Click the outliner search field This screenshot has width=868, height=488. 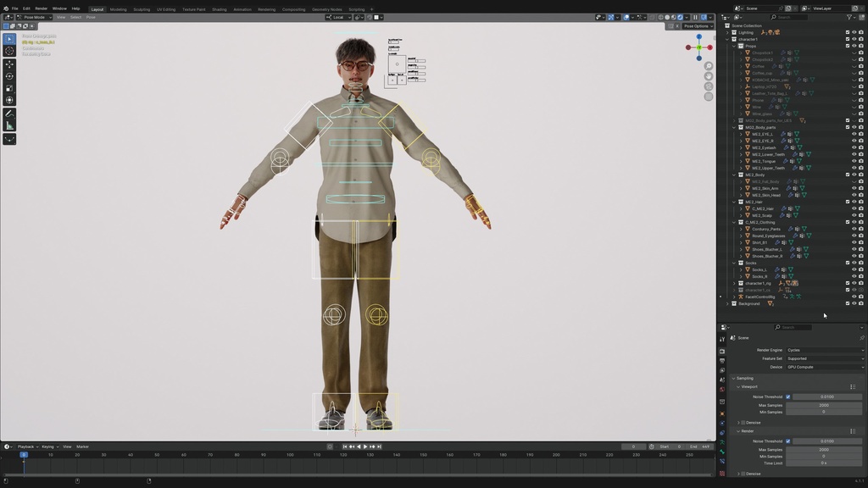pyautogui.click(x=788, y=16)
